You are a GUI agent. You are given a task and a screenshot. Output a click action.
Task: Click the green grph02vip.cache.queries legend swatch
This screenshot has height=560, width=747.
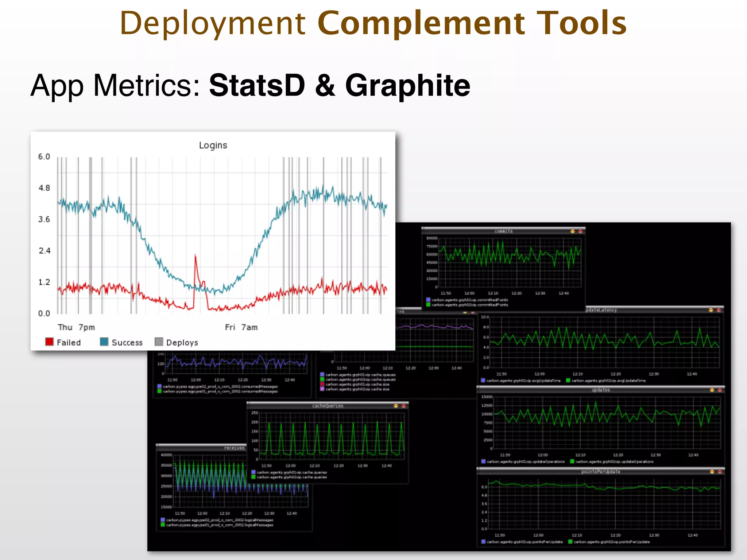tap(253, 477)
